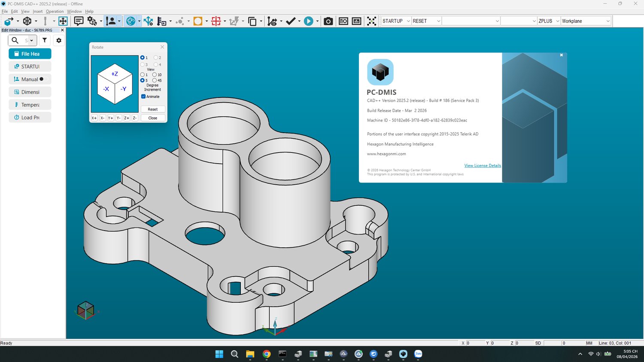Uncheck the Animate checkbox
The width and height of the screenshot is (644, 362).
(143, 97)
